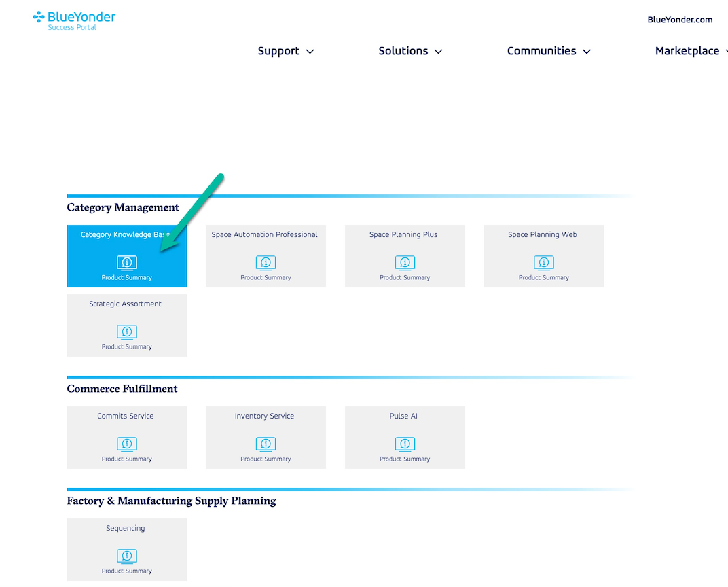Open Space Automation Professional Product Summary icon
728x587 pixels.
click(266, 263)
